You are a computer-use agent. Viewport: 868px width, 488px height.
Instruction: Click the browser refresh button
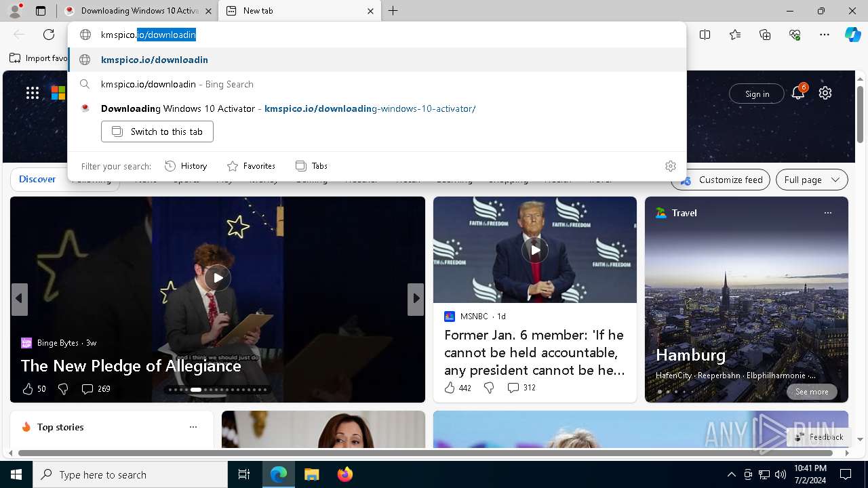[x=49, y=35]
